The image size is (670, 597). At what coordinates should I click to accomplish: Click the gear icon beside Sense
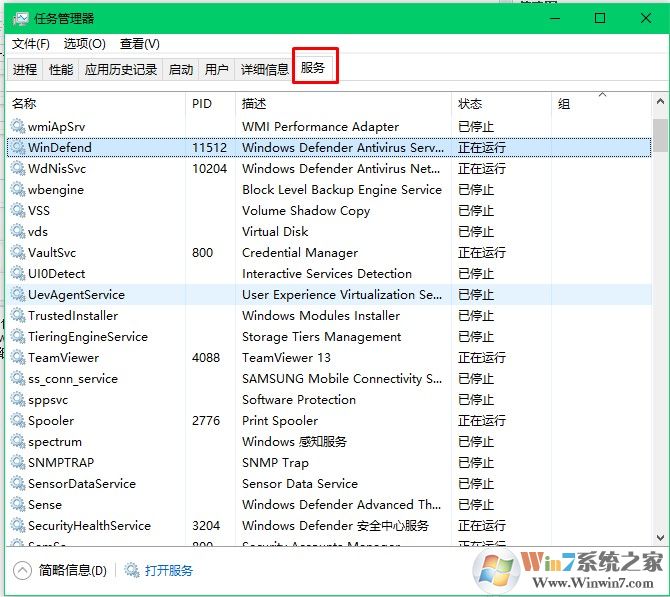coord(18,504)
